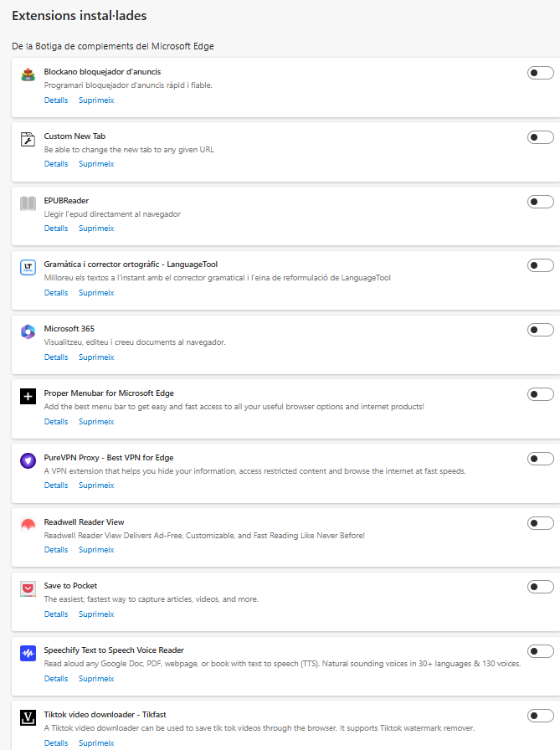This screenshot has height=750, width=560.
Task: Toggle on Microsoft 365 extension
Action: (x=540, y=330)
